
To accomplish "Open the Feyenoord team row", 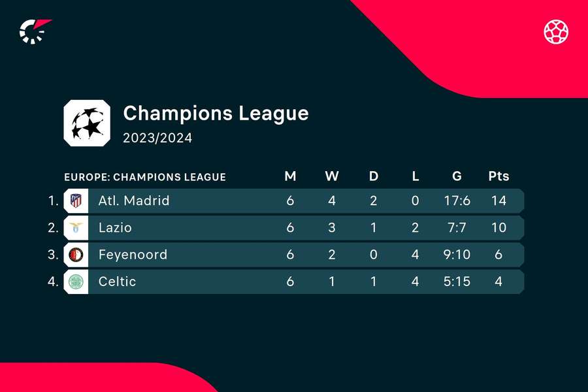I will tap(294, 255).
